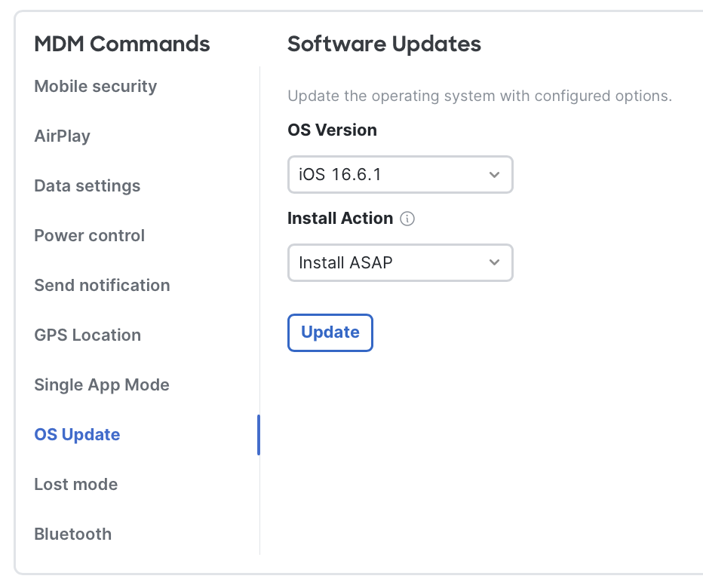Open the Lost mode panel

[x=75, y=484]
